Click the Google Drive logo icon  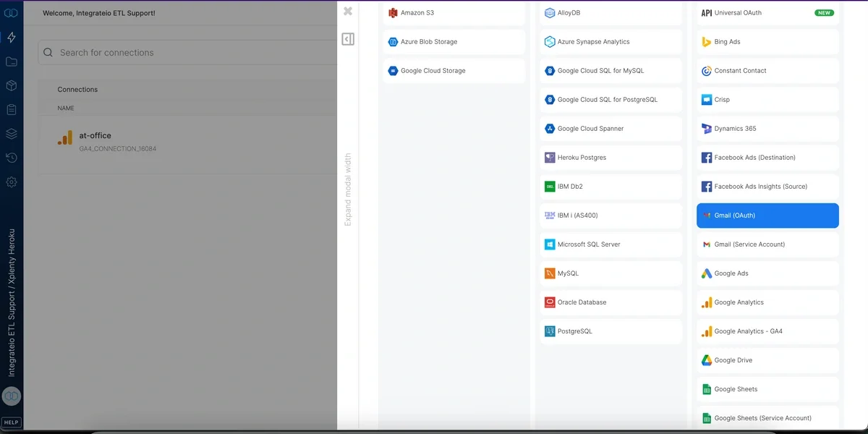[x=707, y=360]
